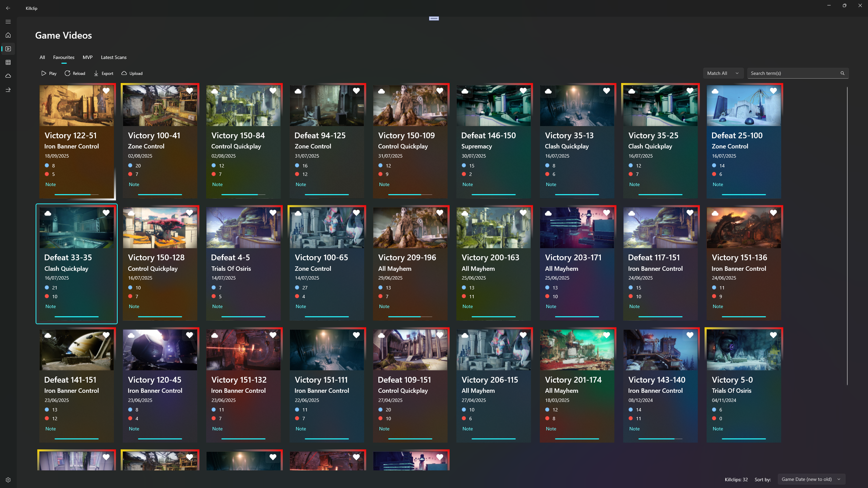Open the Latest Scans tab
This screenshot has height=488, width=868.
tap(113, 57)
